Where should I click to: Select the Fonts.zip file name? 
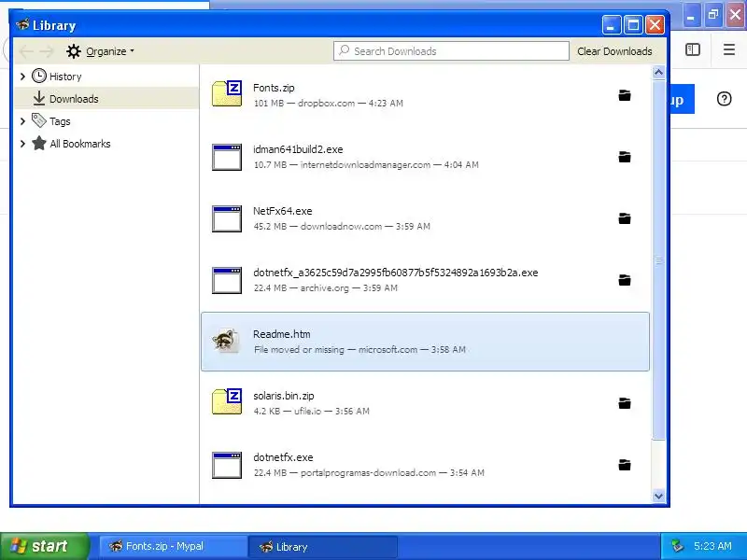point(274,88)
